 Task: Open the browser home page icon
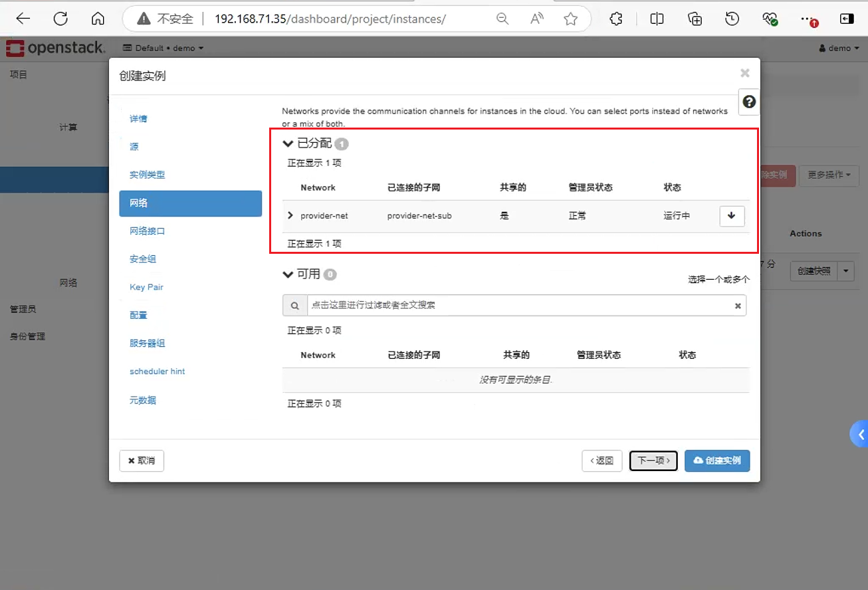(x=98, y=19)
